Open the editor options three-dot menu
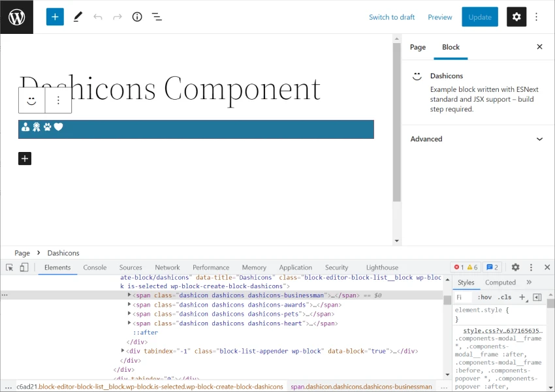Image resolution: width=555 pixels, height=392 pixels. [x=537, y=17]
